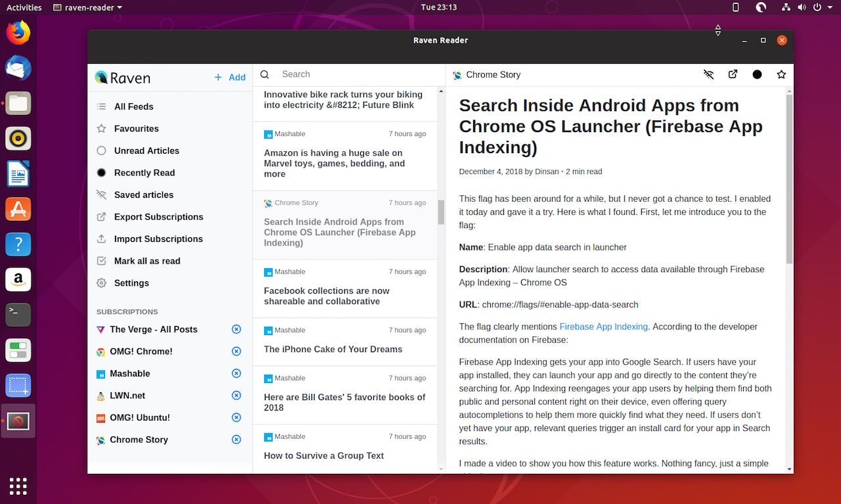
Task: Open Amazon Marvel toys sale article
Action: pos(345,156)
